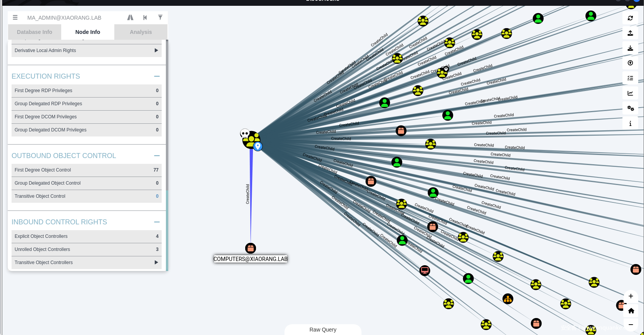Screen dimensions: 644x335
Task: Click the Pathfinding road icon
Action: coord(130,18)
